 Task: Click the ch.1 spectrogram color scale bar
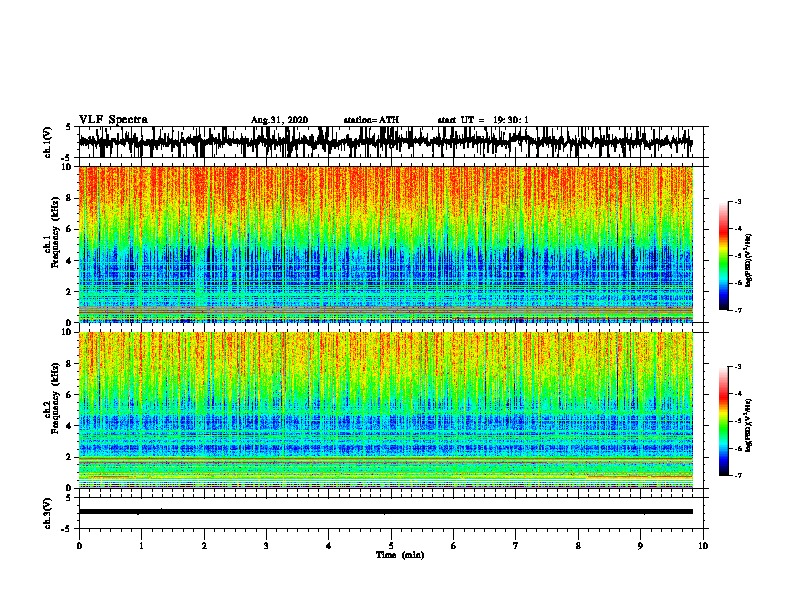723,256
